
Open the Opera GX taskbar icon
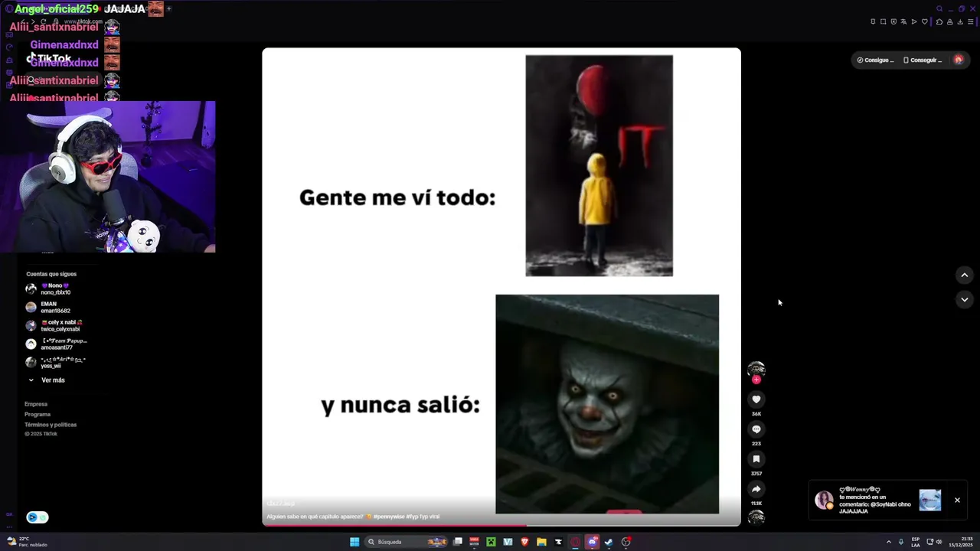575,542
